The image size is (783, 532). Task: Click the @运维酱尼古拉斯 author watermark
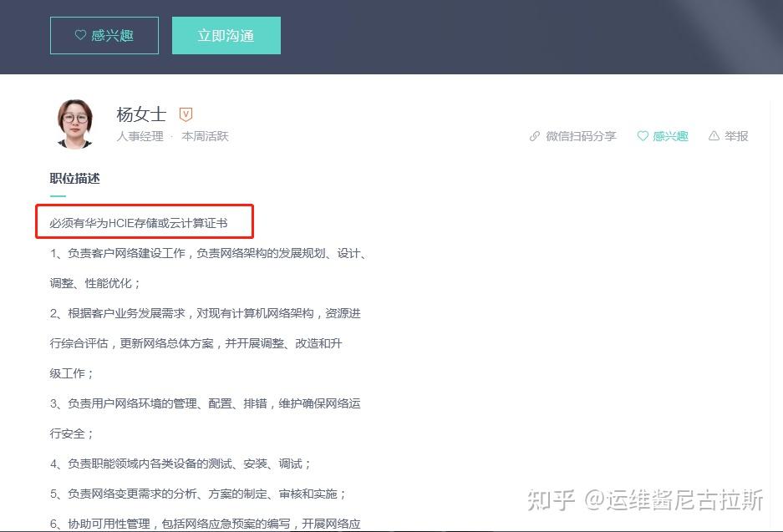click(x=674, y=500)
